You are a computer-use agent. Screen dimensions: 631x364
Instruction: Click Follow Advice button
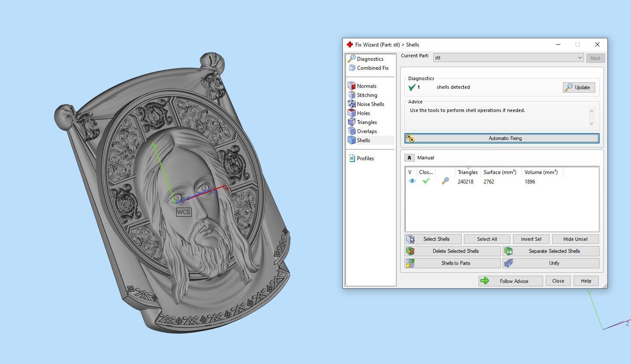point(510,281)
